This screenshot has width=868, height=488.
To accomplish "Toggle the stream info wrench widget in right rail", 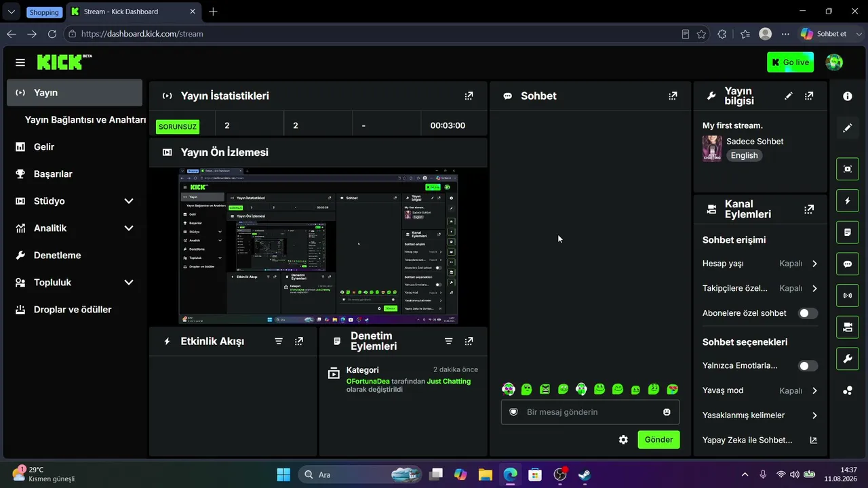I will tap(848, 359).
